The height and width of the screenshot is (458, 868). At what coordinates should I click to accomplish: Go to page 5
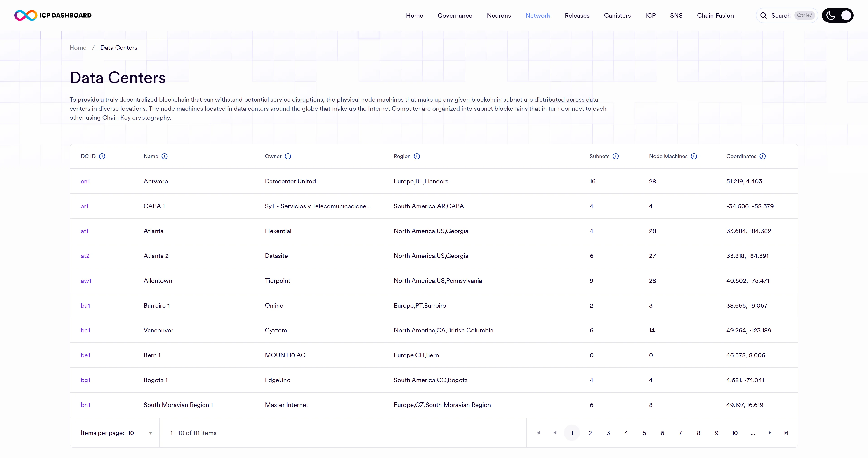coord(644,433)
